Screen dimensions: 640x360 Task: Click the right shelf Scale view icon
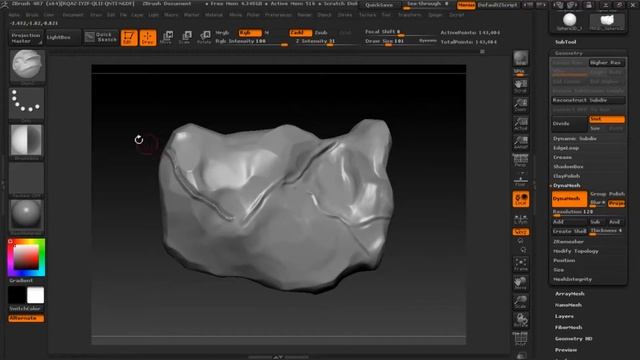click(520, 302)
